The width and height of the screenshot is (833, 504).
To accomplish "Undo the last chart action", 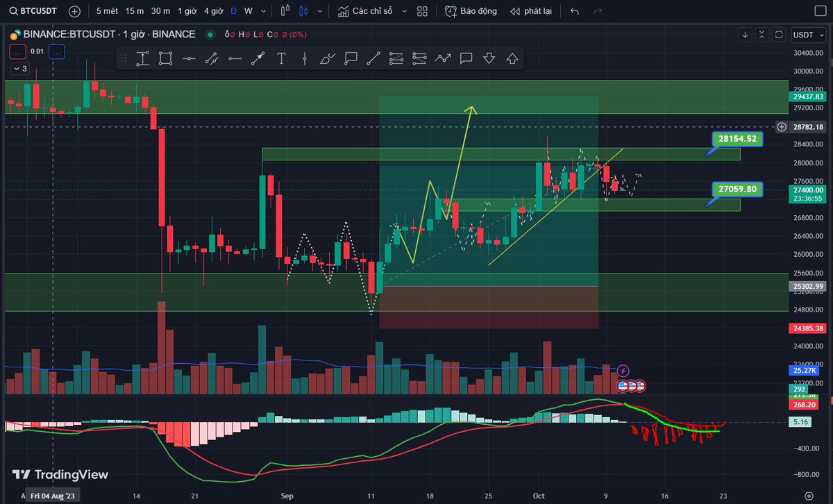I will click(x=574, y=11).
